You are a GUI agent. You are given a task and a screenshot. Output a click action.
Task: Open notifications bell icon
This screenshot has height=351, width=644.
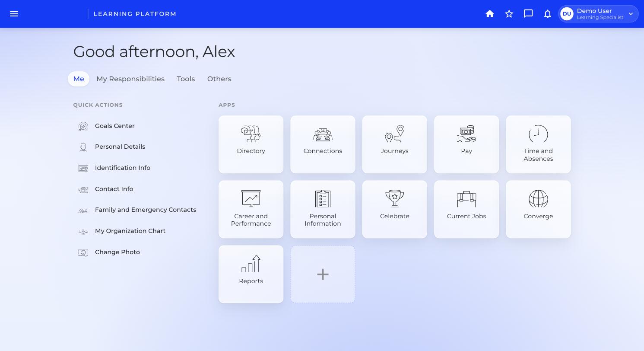click(x=548, y=14)
